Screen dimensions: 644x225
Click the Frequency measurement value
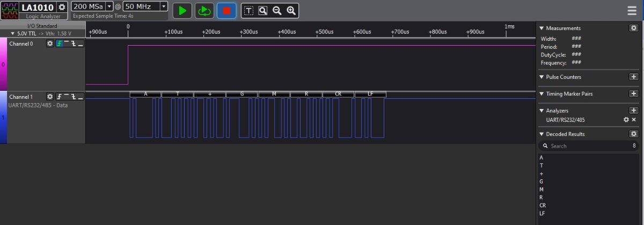pos(577,63)
